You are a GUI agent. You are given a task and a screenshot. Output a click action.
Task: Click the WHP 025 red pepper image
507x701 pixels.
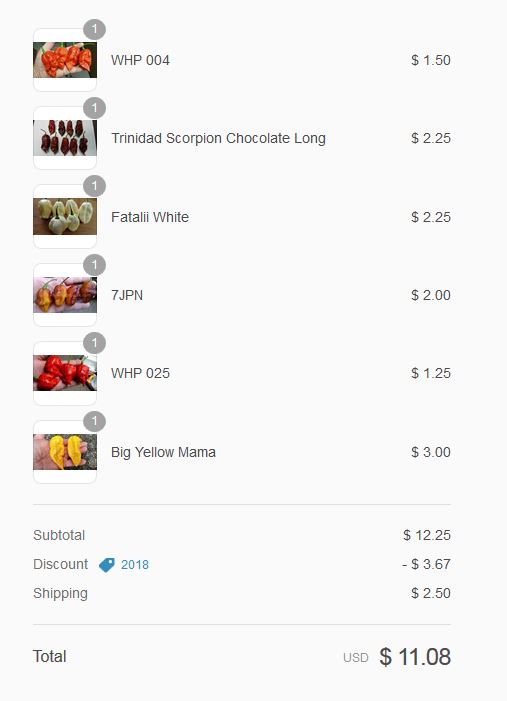coord(65,373)
